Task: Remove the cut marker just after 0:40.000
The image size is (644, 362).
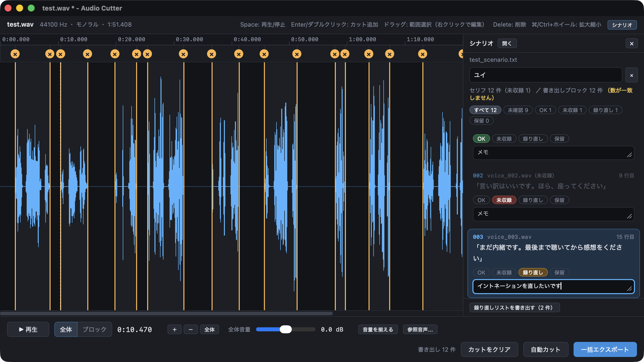Action: click(239, 54)
